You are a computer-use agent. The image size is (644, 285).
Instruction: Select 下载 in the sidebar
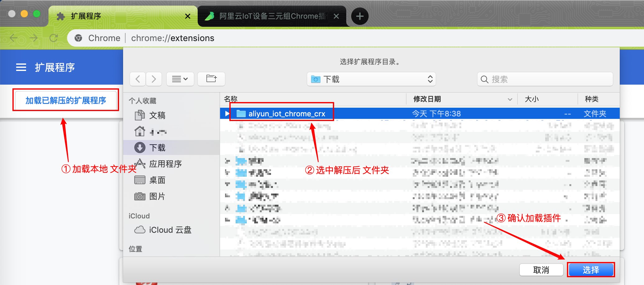pyautogui.click(x=172, y=147)
